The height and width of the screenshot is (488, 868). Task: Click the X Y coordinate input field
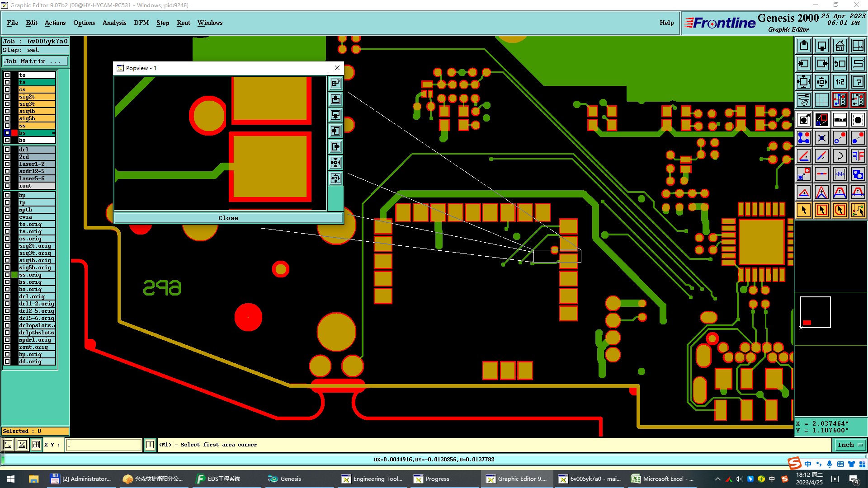click(x=104, y=445)
